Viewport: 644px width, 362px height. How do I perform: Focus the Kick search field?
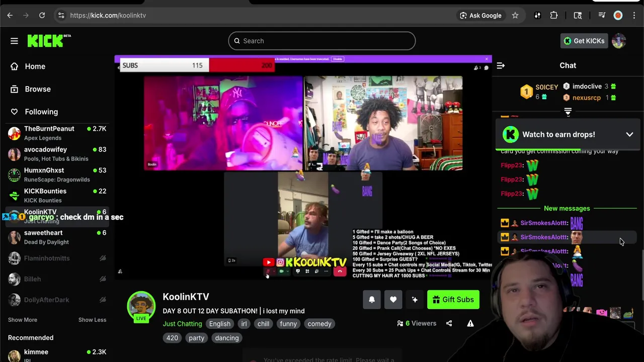322,41
